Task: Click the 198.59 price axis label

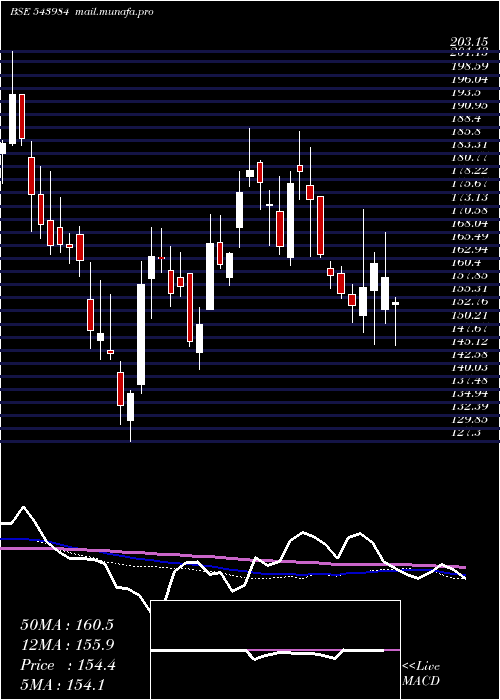Action: coord(469,66)
